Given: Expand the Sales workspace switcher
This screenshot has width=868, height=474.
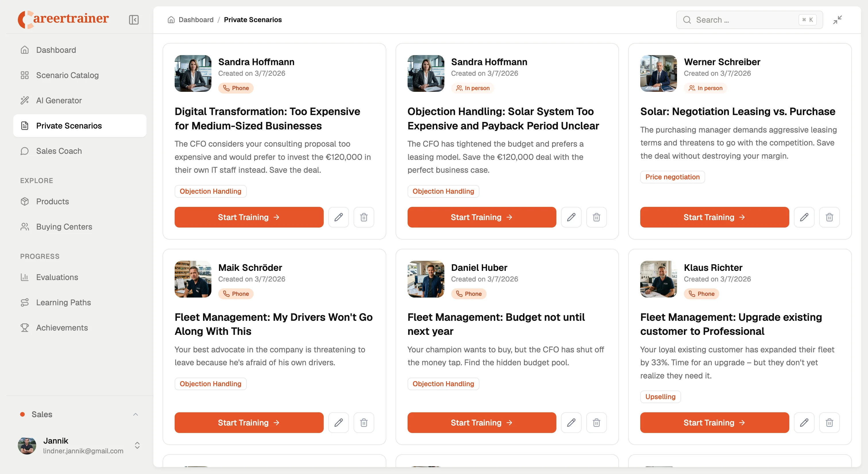Looking at the screenshot, I should tap(80, 414).
